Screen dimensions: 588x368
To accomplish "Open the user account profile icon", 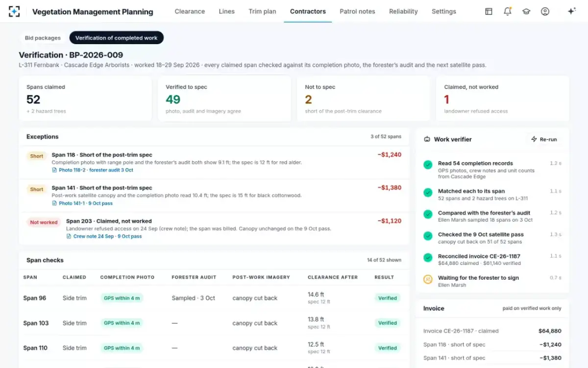I will (545, 11).
